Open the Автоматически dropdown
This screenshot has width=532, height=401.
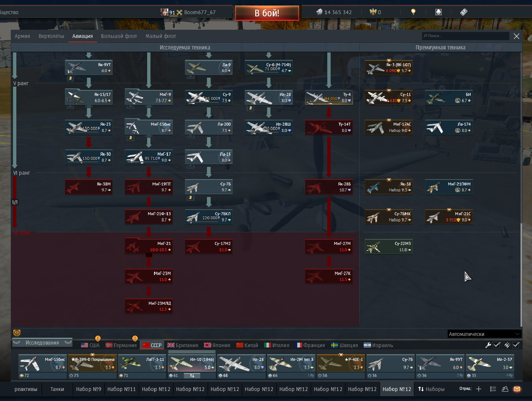tap(484, 334)
